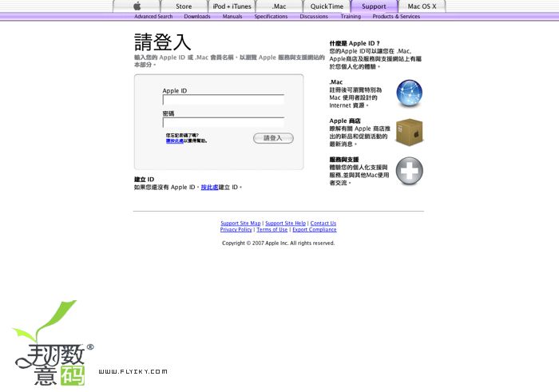Open the Downloads subnav link
559x392 pixels.
(x=197, y=17)
